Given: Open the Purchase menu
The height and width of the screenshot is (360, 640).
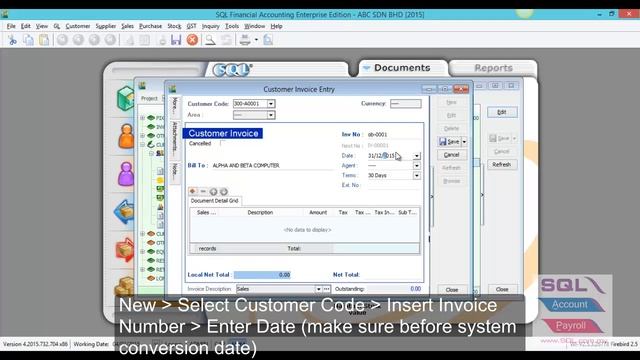Looking at the screenshot, I should pos(150,26).
